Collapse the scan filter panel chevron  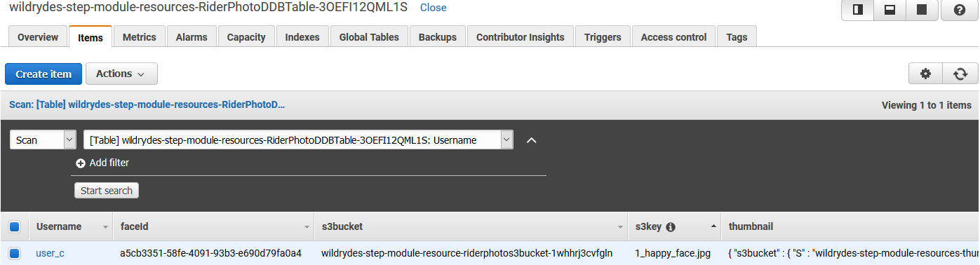point(532,140)
